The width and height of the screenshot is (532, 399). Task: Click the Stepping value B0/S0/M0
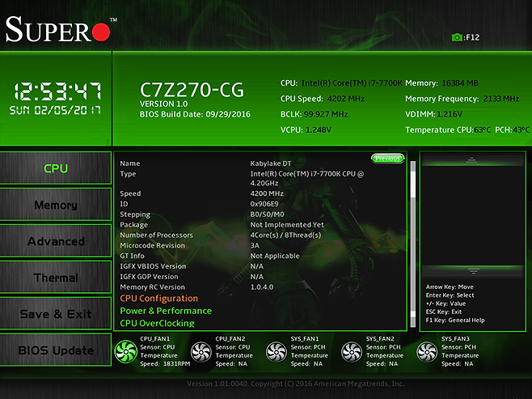(x=267, y=214)
